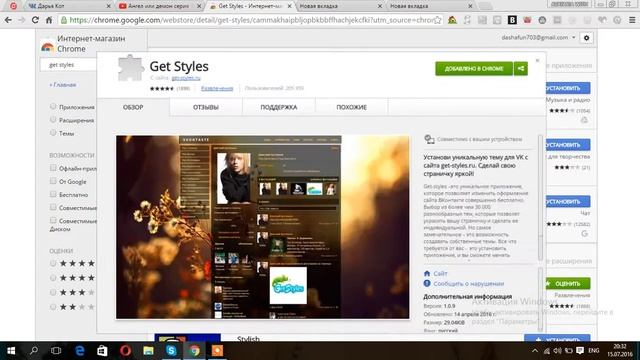The image size is (640, 360).
Task: Expand the hidden system tray icons chevron
Action: pos(535,351)
